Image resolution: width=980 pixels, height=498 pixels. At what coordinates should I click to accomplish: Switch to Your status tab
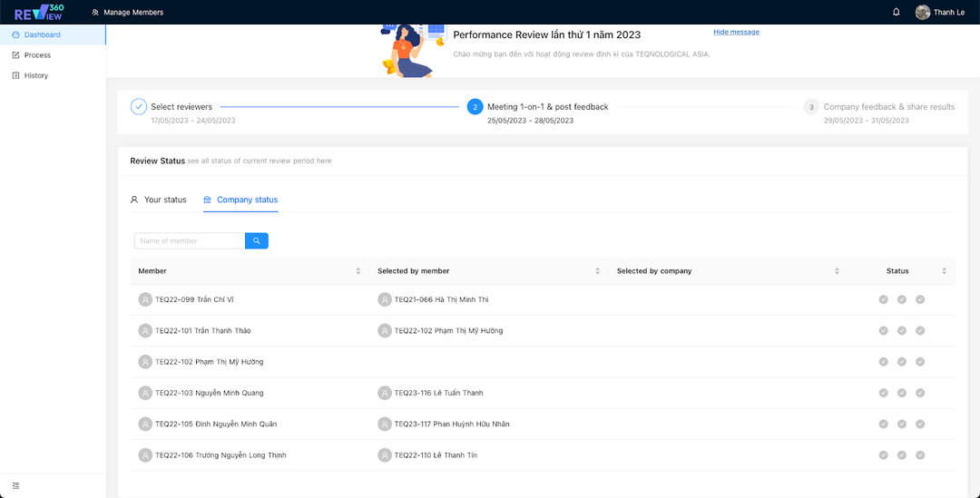tap(159, 200)
